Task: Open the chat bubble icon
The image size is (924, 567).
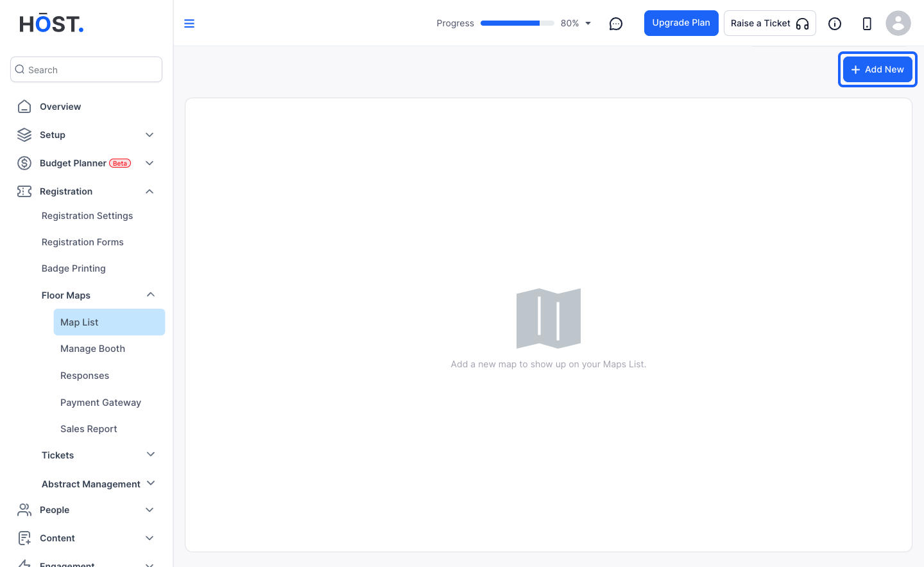Action: pyautogui.click(x=616, y=24)
